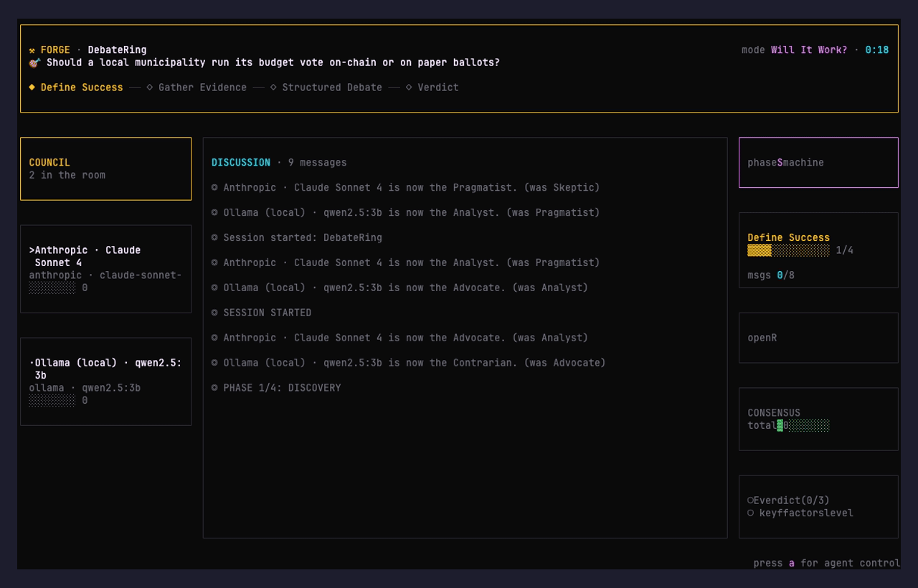The width and height of the screenshot is (918, 588).
Task: Select the Ollama qwen2.5:3b agent entry
Action: 105,381
